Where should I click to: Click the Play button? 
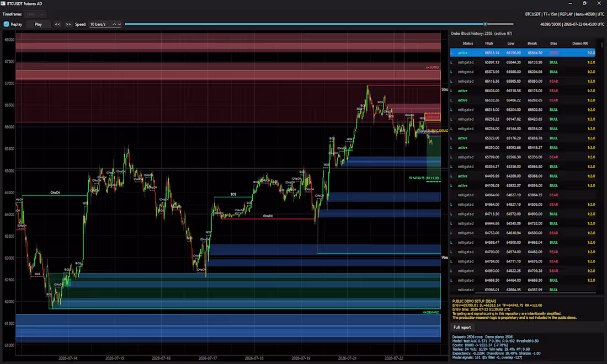pyautogui.click(x=38, y=24)
